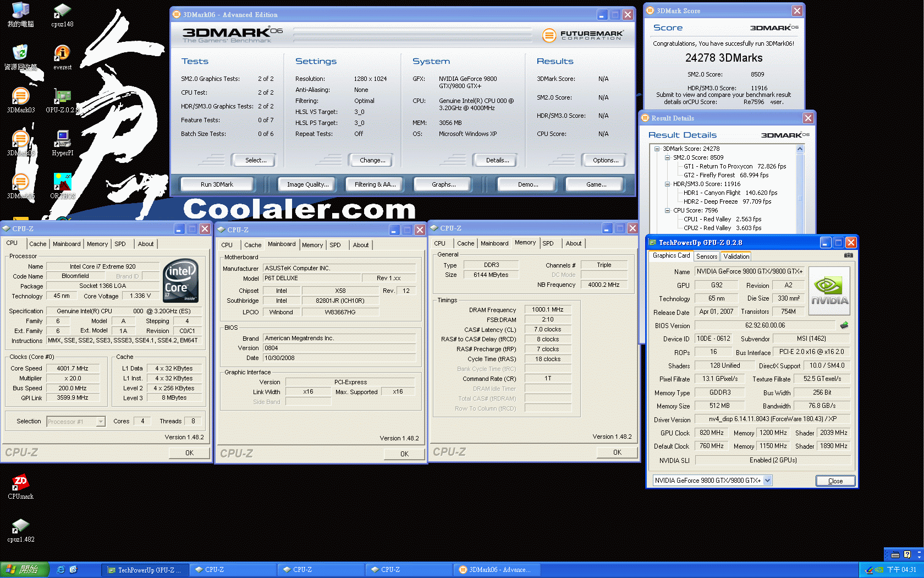Switch to the Sensors tab in GPU-Z
This screenshot has width=924, height=578.
706,257
